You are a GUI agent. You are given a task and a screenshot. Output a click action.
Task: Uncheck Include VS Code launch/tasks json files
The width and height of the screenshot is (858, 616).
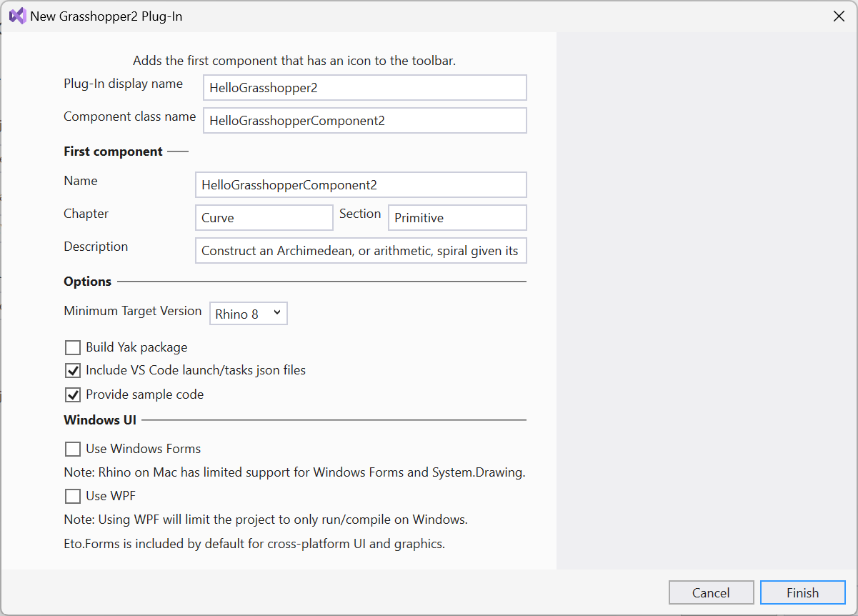[x=73, y=371]
